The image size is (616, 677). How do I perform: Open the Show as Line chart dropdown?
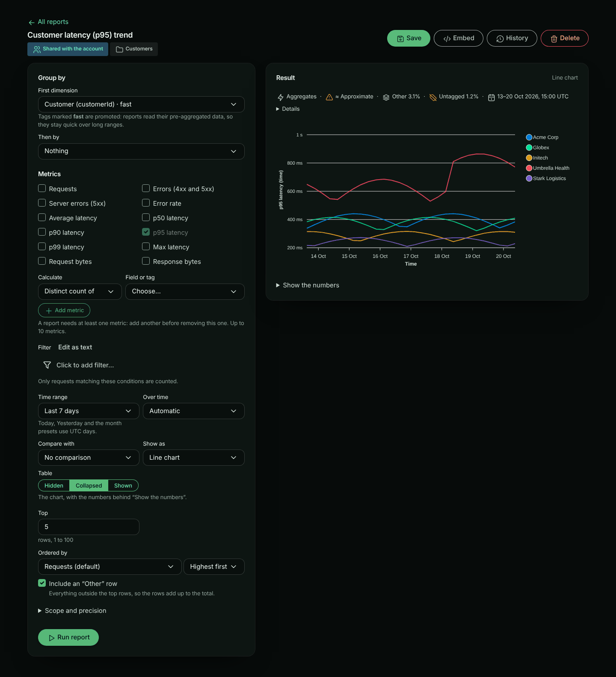pos(194,458)
